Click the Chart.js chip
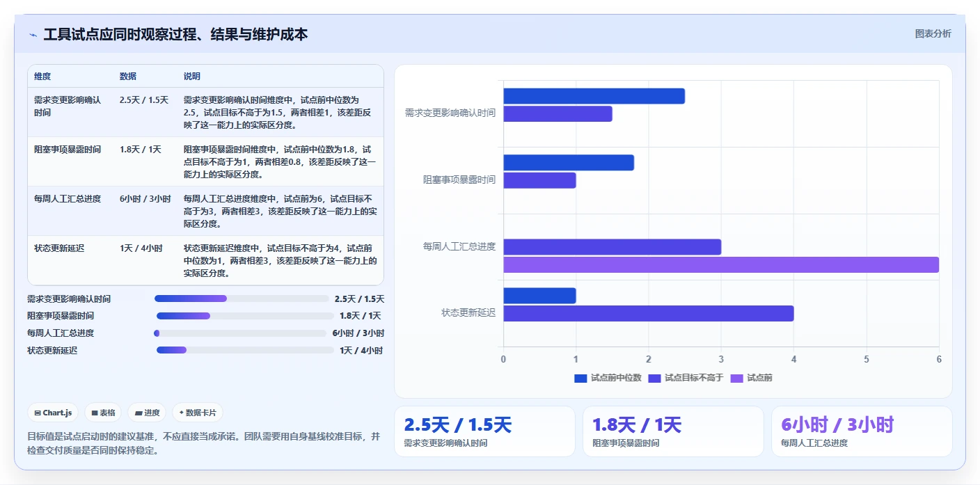Image resolution: width=980 pixels, height=485 pixels. [54, 413]
